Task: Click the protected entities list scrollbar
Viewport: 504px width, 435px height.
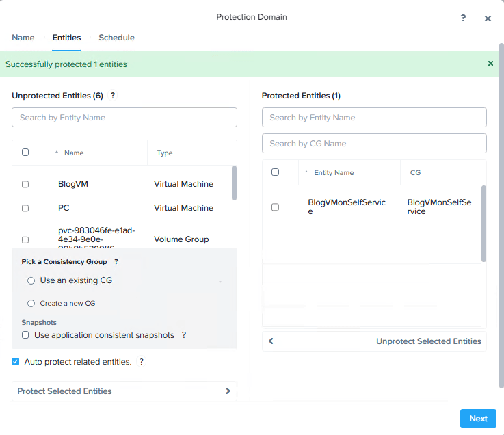Action: click(483, 224)
